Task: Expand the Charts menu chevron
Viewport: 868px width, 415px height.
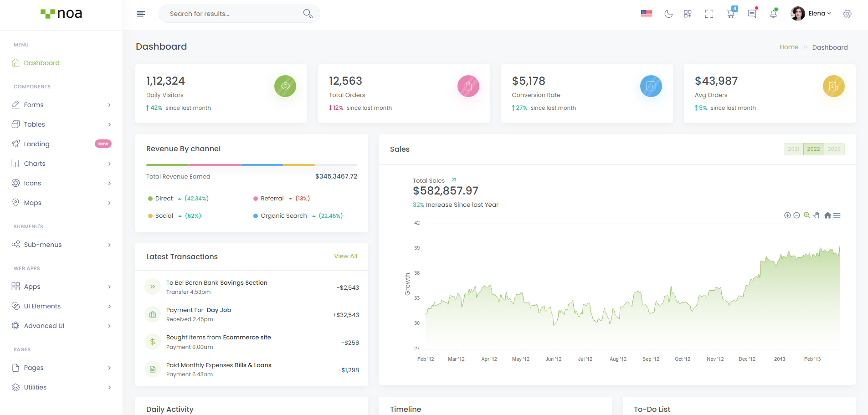Action: [109, 164]
